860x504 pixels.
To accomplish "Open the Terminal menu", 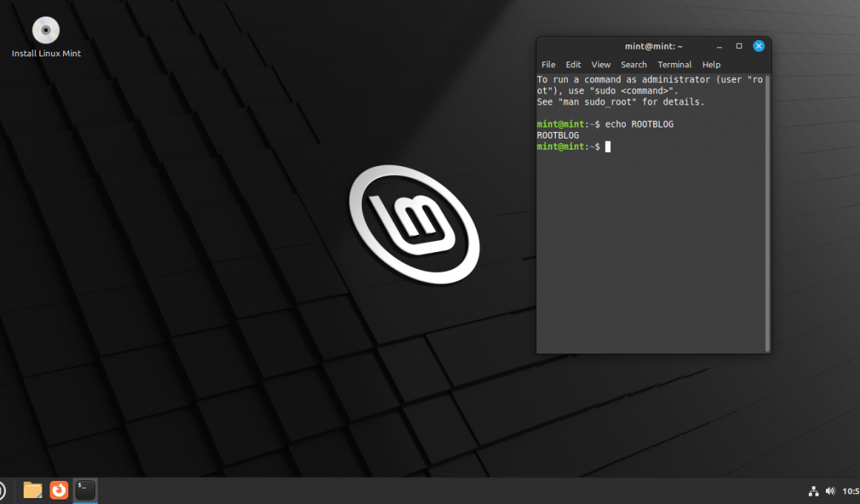I will tap(675, 64).
